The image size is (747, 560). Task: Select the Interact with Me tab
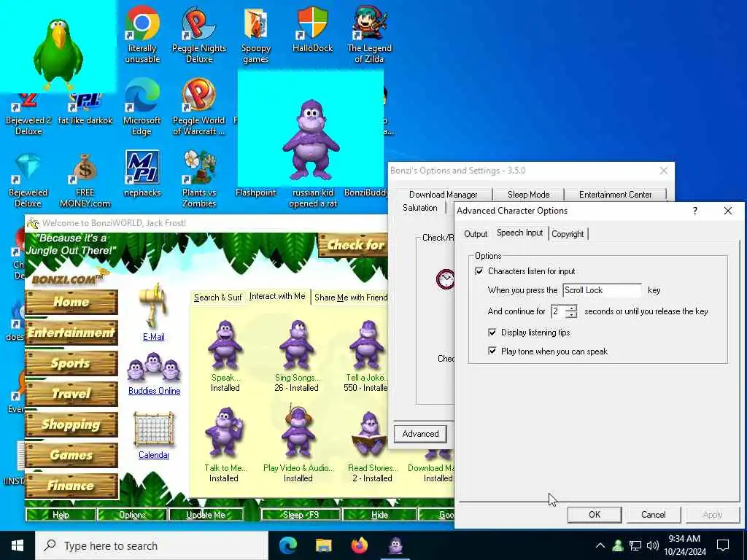[277, 296]
